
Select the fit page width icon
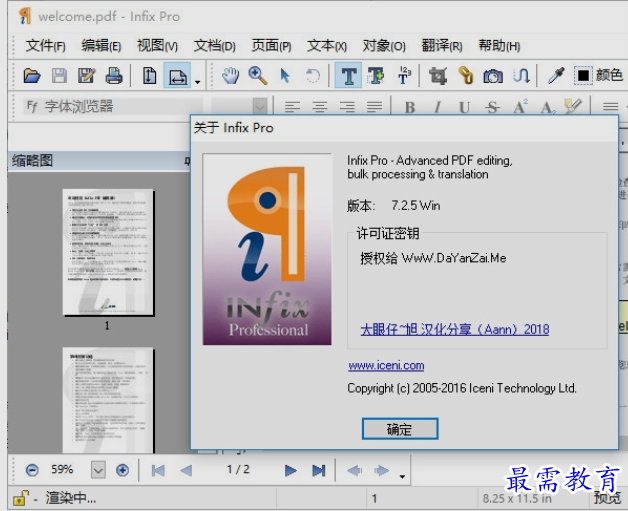pyautogui.click(x=177, y=76)
